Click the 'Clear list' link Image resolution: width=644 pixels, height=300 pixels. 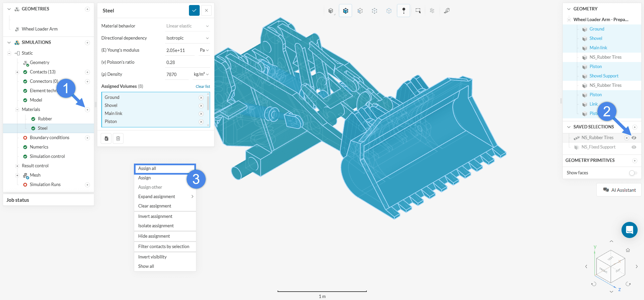point(203,86)
